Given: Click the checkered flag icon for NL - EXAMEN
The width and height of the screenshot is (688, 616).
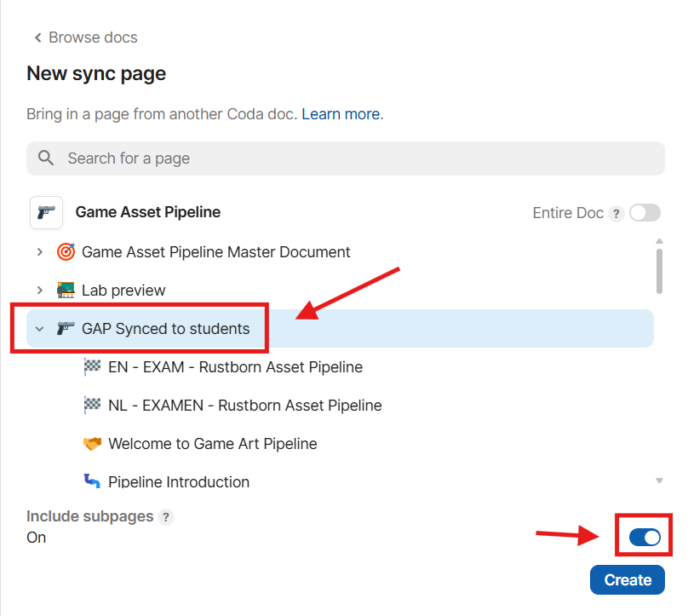Looking at the screenshot, I should point(92,406).
